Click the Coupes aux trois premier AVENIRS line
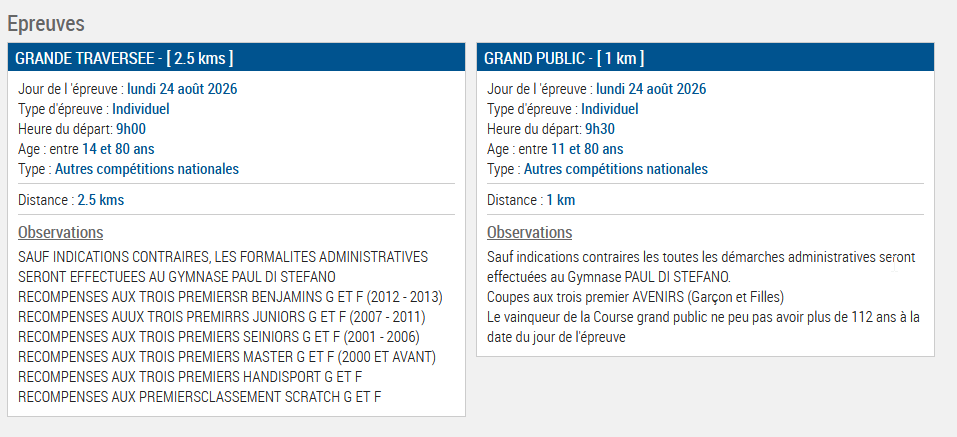This screenshot has height=437, width=957. pyautogui.click(x=635, y=297)
